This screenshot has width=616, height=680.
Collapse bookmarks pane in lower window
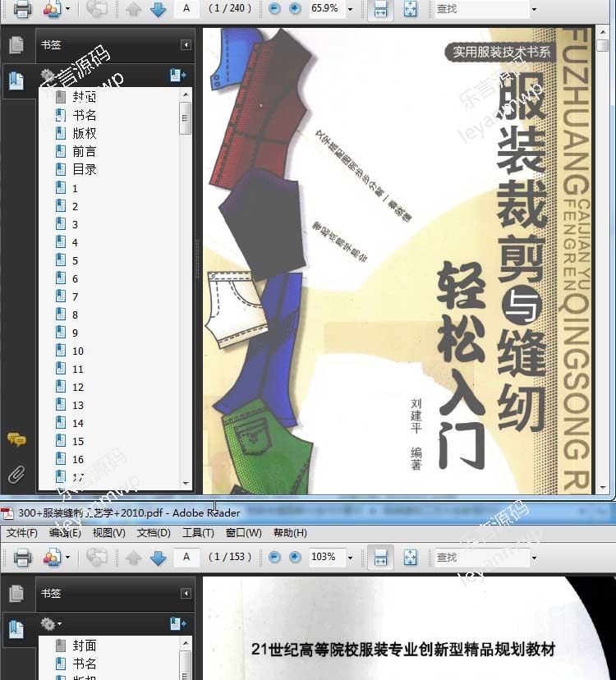(186, 593)
